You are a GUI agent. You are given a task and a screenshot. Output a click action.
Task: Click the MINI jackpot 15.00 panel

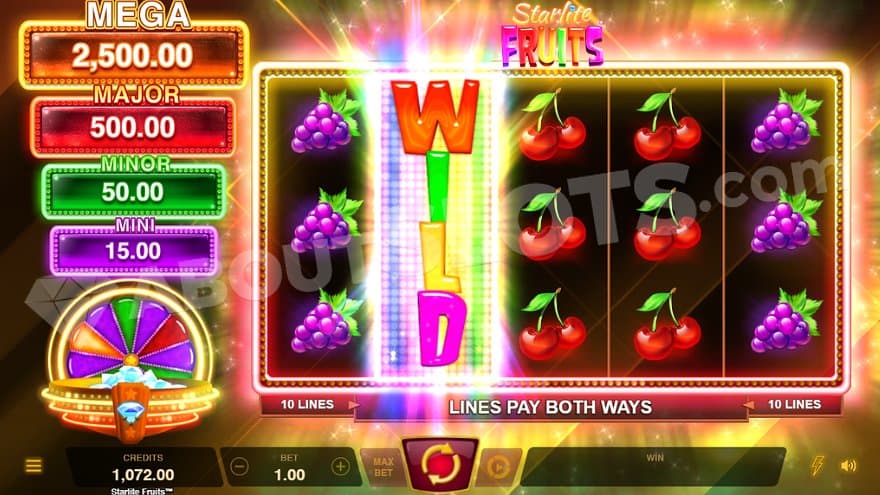click(134, 250)
